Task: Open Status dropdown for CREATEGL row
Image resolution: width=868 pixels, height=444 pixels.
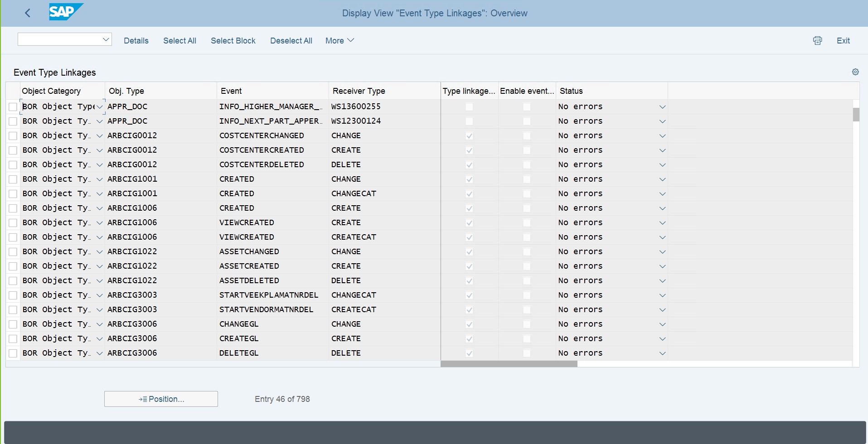Action: point(662,339)
